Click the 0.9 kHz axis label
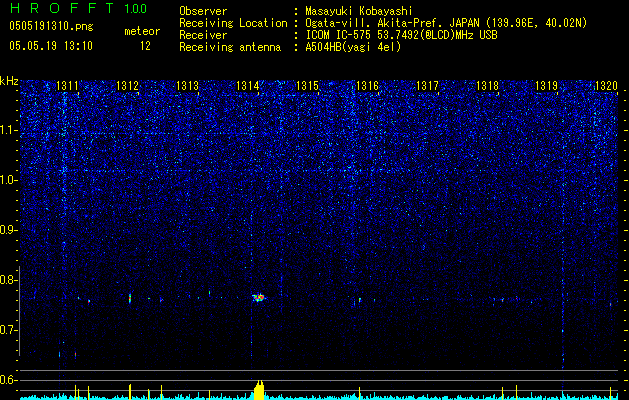The image size is (629, 400). 9,230
